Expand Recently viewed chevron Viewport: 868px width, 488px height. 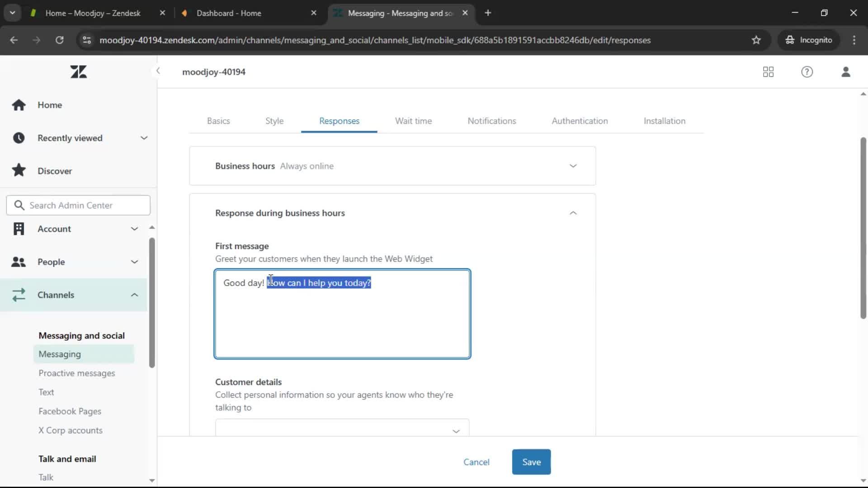[144, 138]
